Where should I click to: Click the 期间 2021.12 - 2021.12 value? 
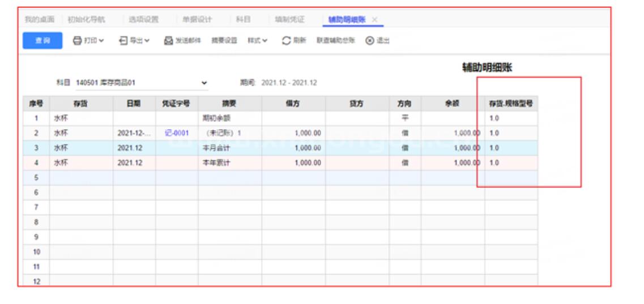289,83
